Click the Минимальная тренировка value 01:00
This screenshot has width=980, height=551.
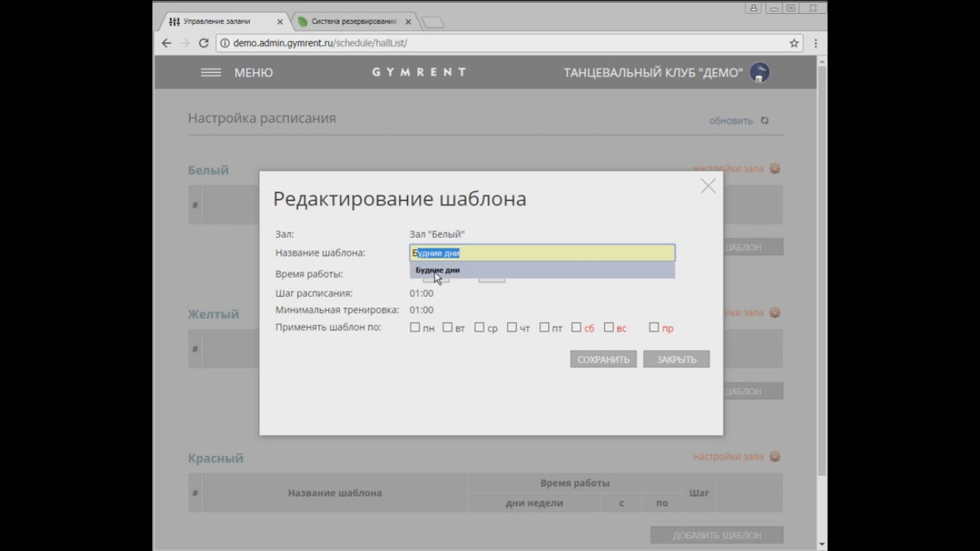point(421,310)
